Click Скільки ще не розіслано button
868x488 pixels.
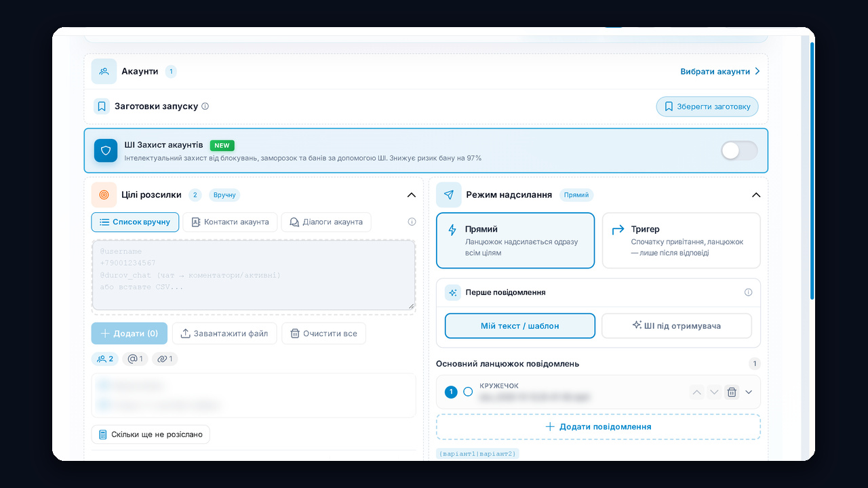[x=151, y=434]
